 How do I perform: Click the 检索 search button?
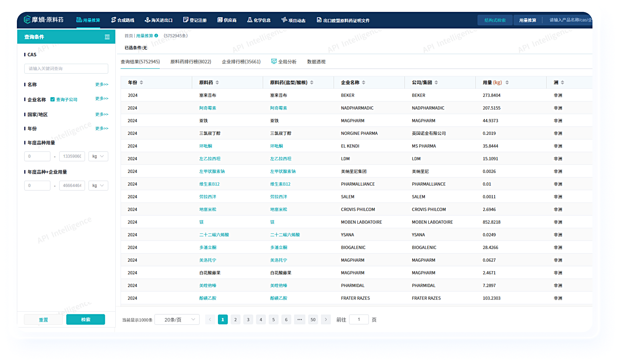click(85, 320)
